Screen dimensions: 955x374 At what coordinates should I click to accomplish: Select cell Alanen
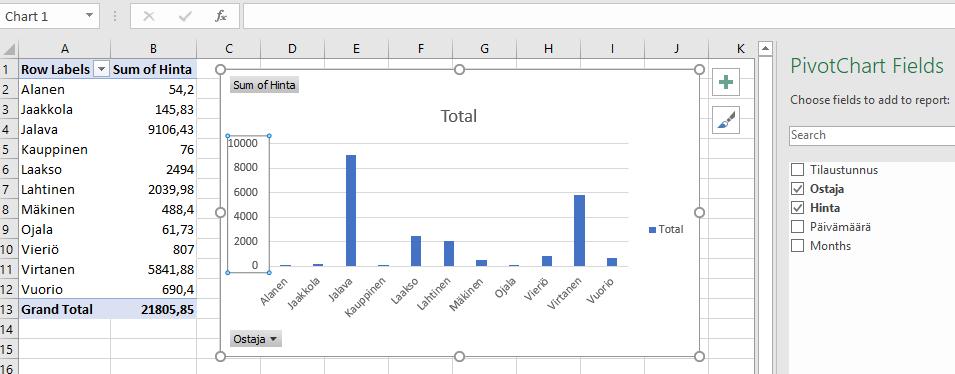[65, 90]
